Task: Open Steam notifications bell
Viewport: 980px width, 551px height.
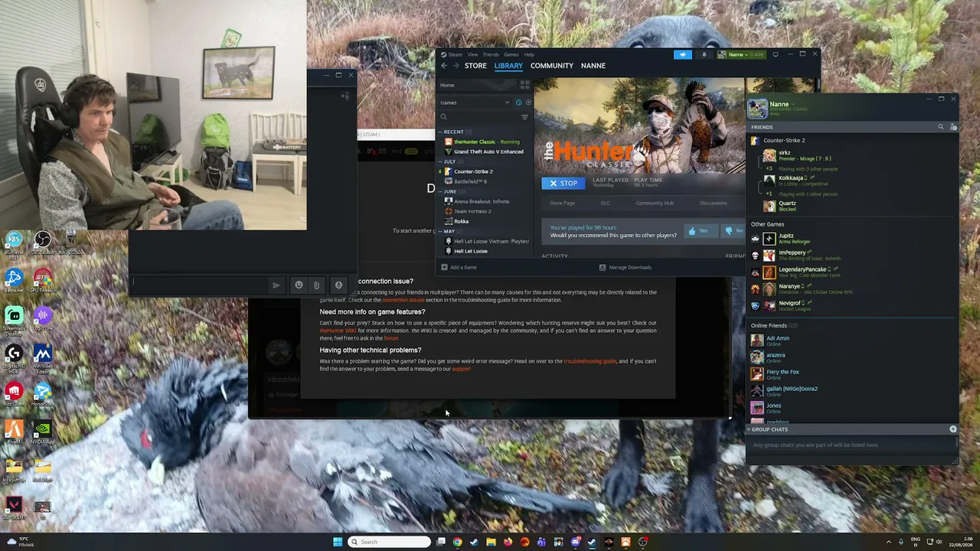Action: (x=704, y=54)
